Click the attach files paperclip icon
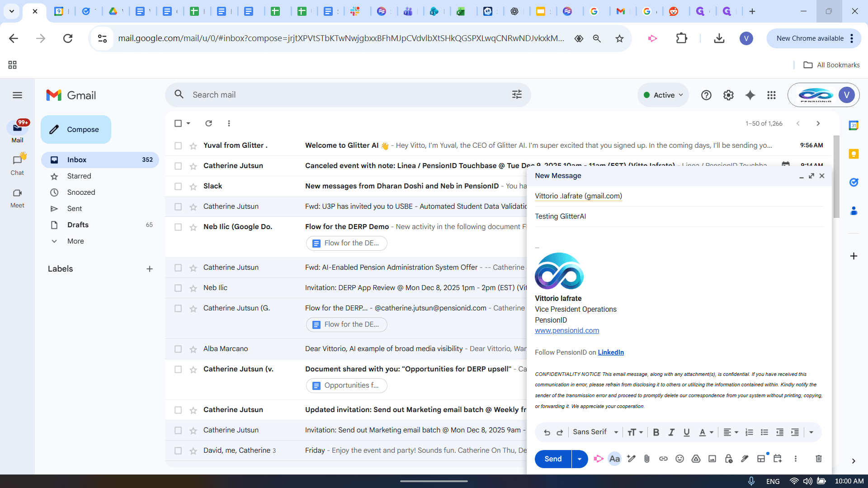868x488 pixels. coord(647,459)
